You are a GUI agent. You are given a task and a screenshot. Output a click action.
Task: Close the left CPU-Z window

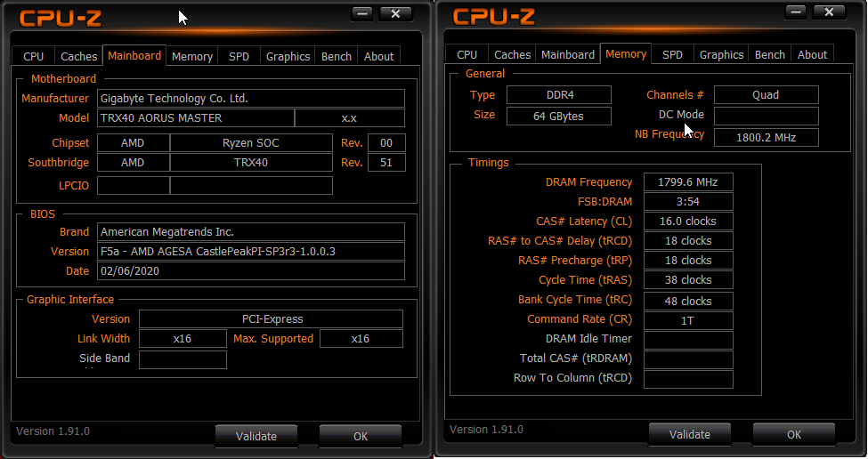[396, 14]
